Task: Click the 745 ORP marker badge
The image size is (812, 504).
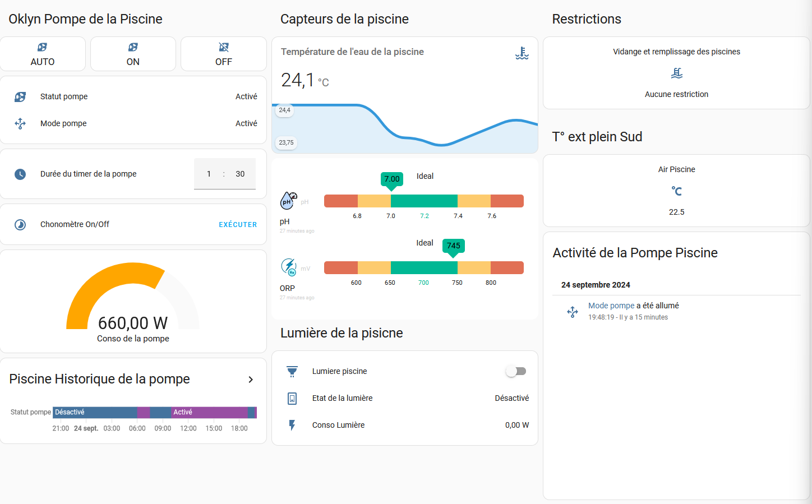Action: tap(454, 246)
